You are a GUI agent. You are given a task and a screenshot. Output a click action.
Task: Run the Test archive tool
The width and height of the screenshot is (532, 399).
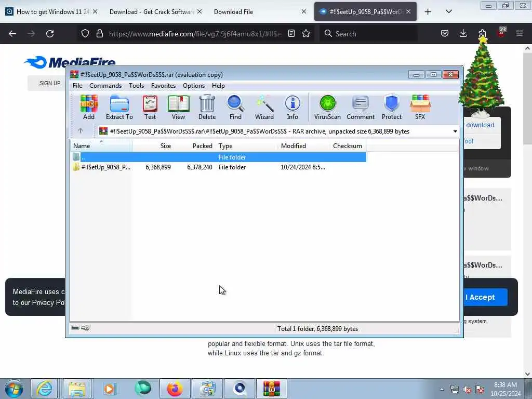click(x=150, y=107)
